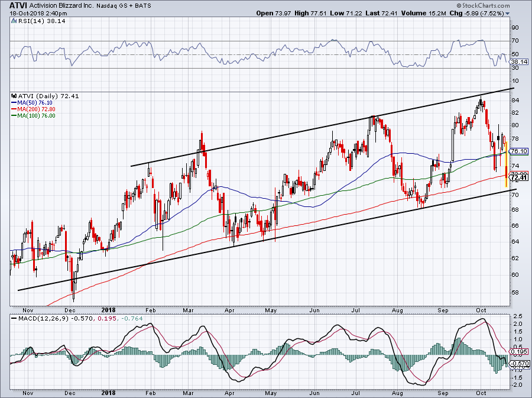Viewport: 532px width, 398px height.
Task: Click the 58 price level on the price axis
Action: pos(515,293)
